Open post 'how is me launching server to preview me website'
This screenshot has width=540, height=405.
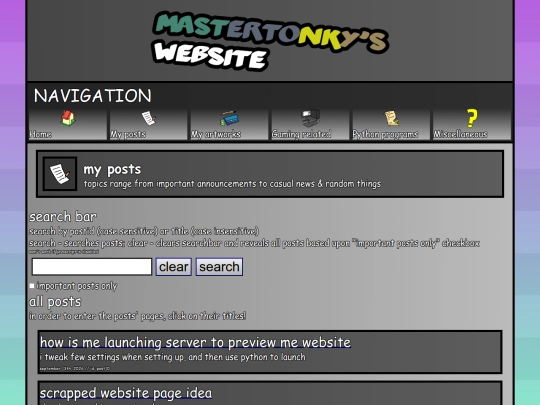click(195, 342)
